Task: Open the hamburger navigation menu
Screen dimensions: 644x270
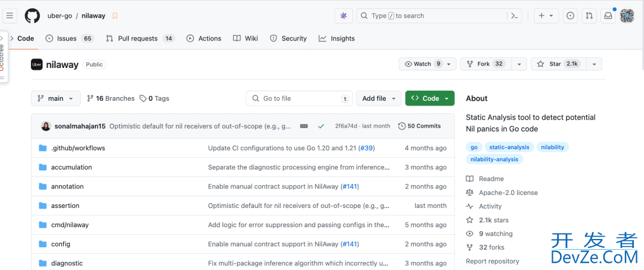Action: 10,15
